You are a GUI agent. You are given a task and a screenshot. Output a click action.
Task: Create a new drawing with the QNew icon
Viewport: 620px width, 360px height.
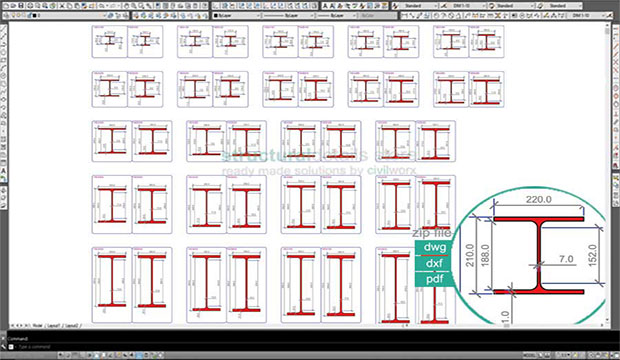click(6, 6)
